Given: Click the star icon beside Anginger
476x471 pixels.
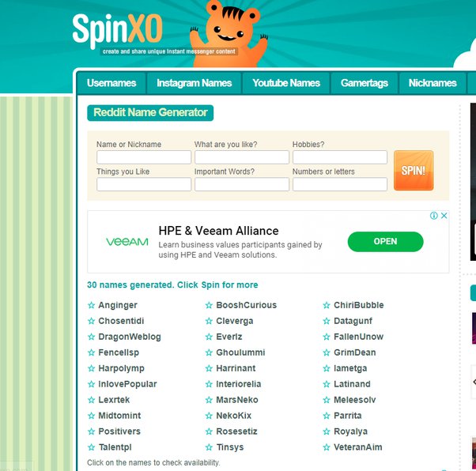Looking at the screenshot, I should click(91, 305).
